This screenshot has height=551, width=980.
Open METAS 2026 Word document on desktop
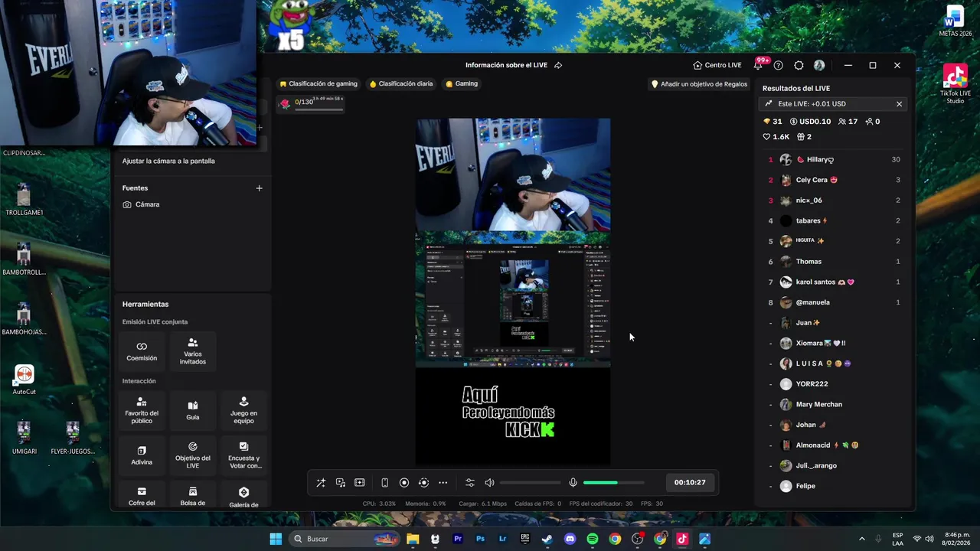click(x=955, y=21)
